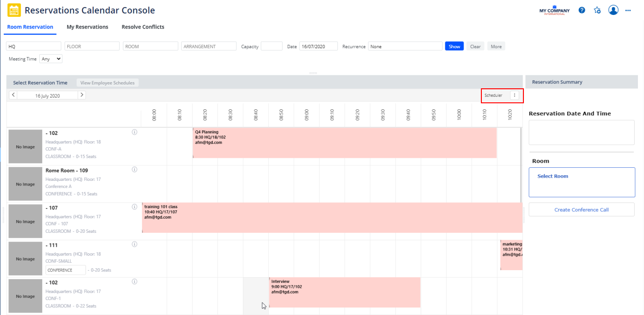Image resolution: width=644 pixels, height=315 pixels.
Task: Click the No Image thumbnail for room 111
Action: [x=25, y=259]
